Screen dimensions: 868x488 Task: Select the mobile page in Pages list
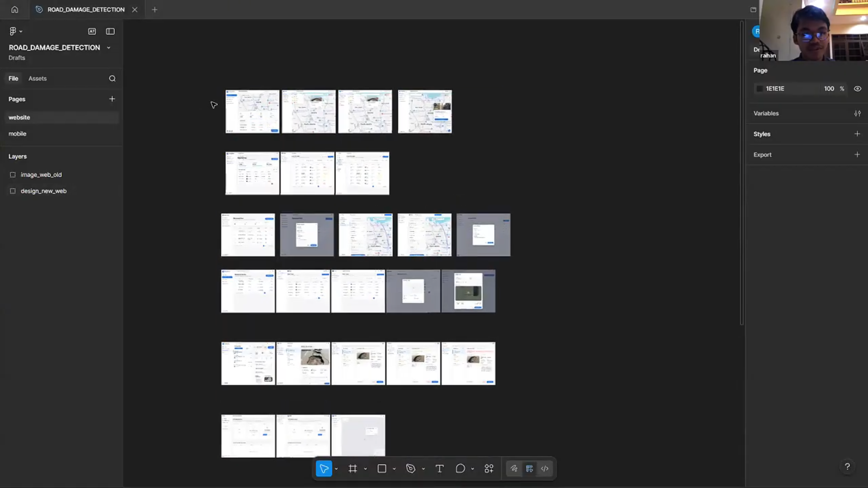pos(17,134)
